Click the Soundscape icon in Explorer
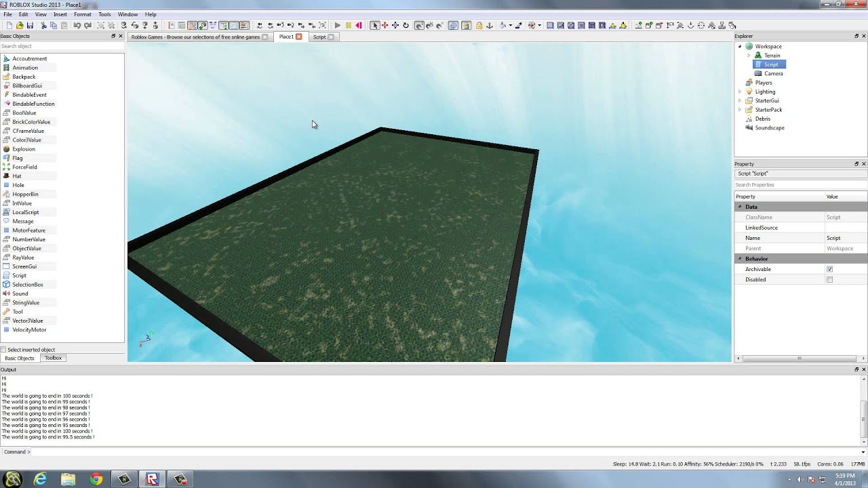 [x=749, y=127]
